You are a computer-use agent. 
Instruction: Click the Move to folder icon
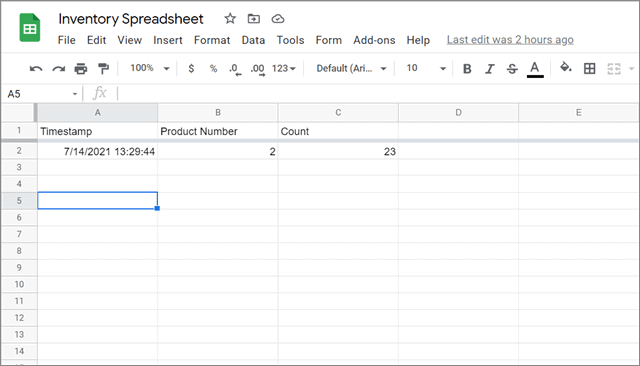(253, 19)
